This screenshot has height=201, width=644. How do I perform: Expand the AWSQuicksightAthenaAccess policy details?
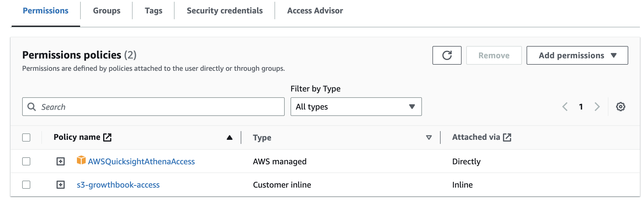[x=61, y=161]
